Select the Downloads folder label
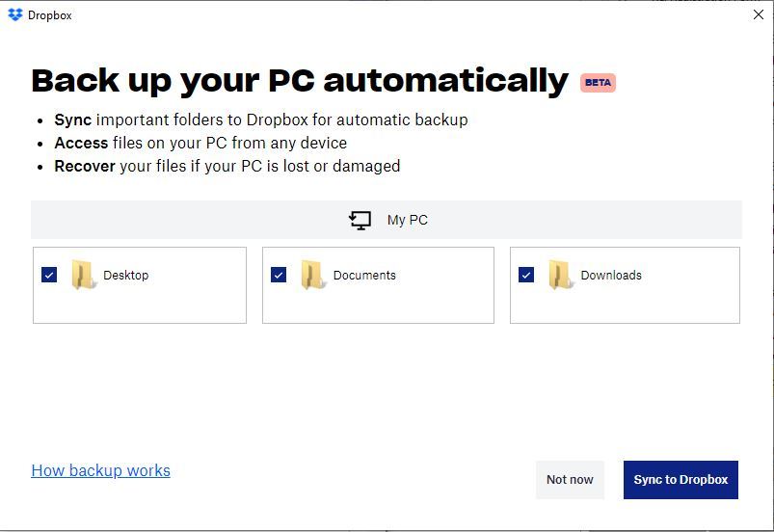The height and width of the screenshot is (532, 774). tap(611, 276)
